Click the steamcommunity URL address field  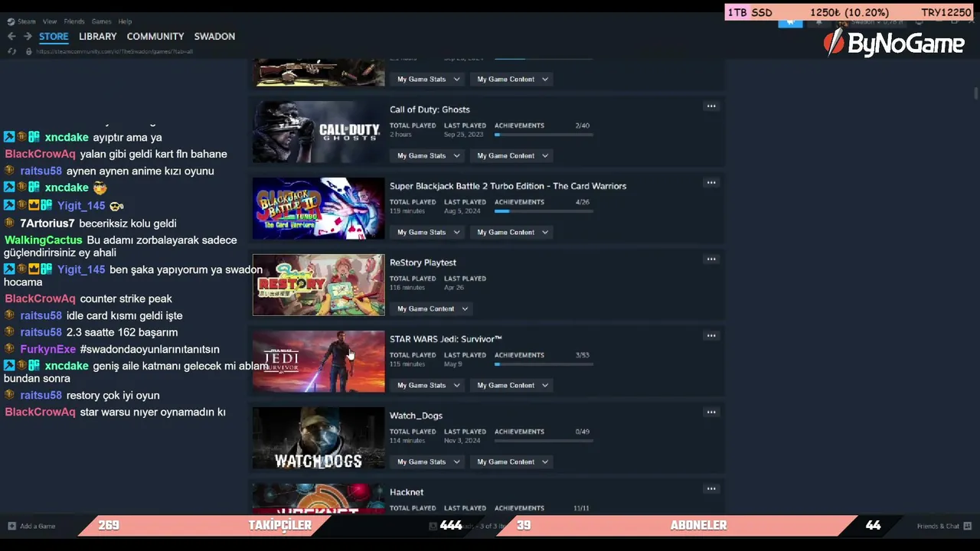click(115, 51)
